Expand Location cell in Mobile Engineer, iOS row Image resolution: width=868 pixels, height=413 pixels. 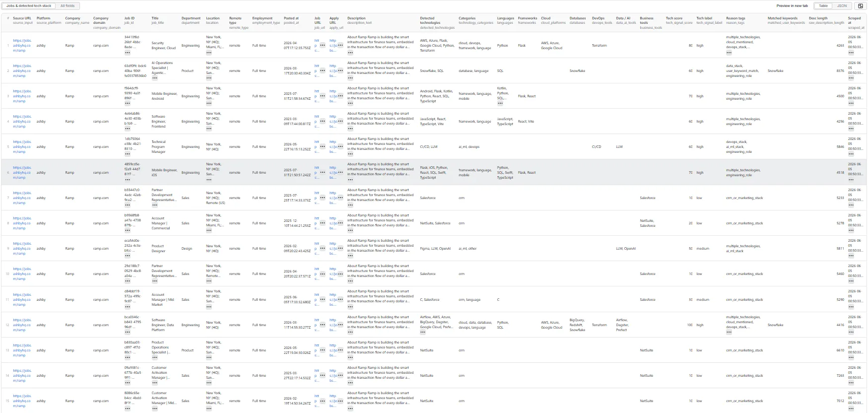point(209,180)
